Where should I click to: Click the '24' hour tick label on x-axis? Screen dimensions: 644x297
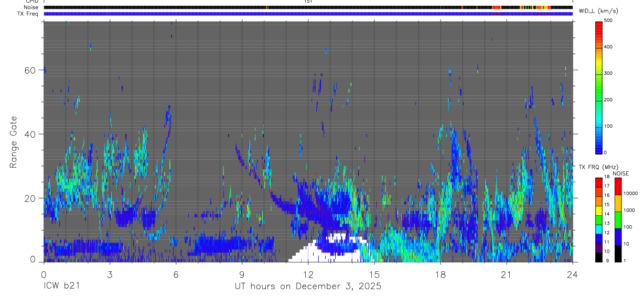click(572, 274)
